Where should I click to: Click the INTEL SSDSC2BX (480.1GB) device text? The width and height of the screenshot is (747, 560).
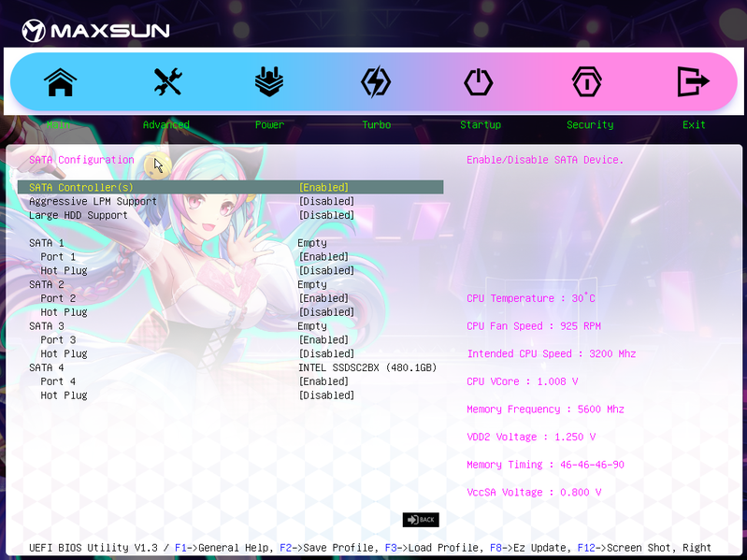(367, 367)
